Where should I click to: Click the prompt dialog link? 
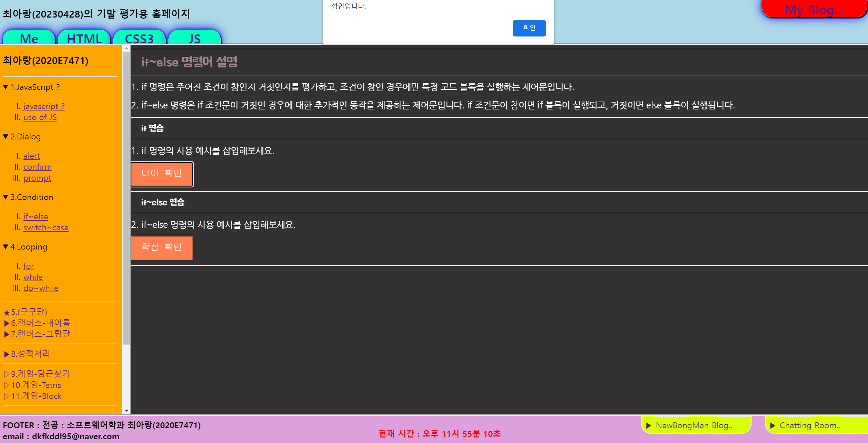[x=37, y=178]
